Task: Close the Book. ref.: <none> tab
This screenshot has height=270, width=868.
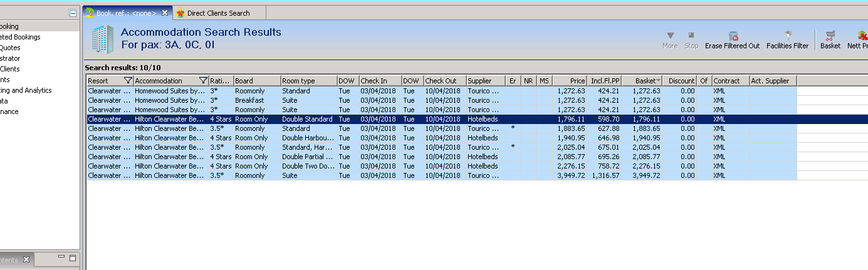Action: (x=165, y=13)
